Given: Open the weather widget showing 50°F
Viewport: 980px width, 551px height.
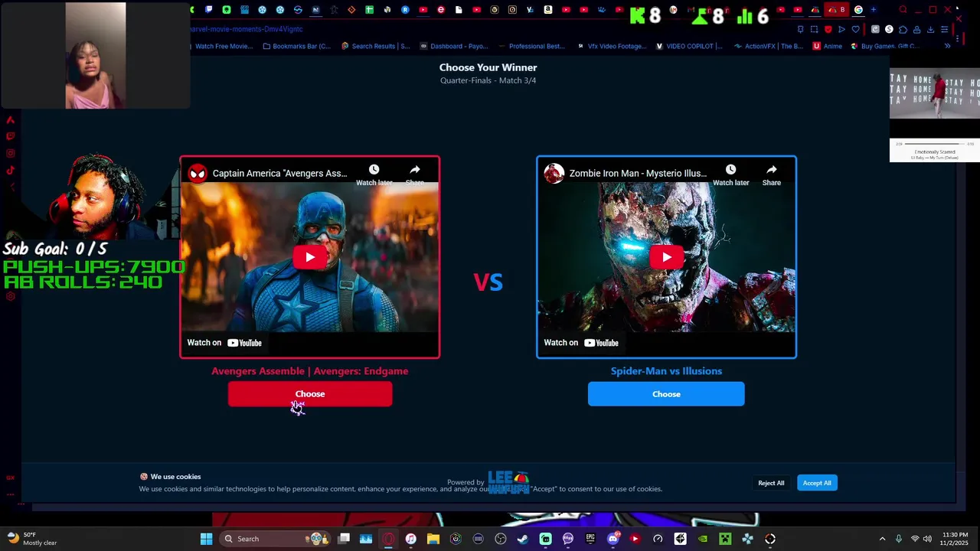Looking at the screenshot, I should [x=32, y=539].
